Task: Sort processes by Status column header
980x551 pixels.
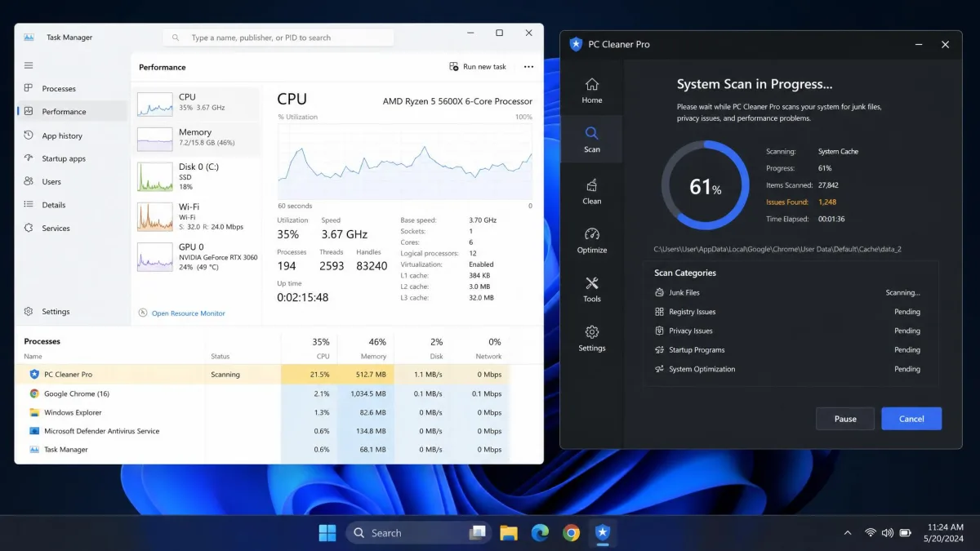Action: pyautogui.click(x=220, y=356)
